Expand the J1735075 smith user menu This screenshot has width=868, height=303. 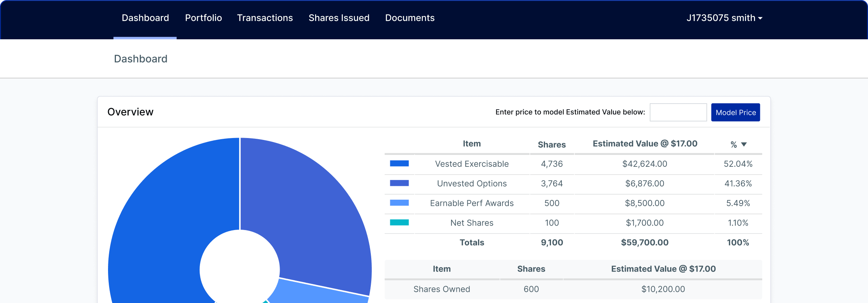click(724, 18)
